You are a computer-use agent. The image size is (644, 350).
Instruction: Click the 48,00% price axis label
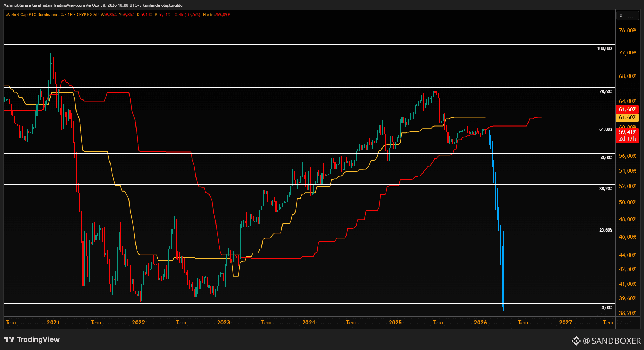click(x=628, y=219)
